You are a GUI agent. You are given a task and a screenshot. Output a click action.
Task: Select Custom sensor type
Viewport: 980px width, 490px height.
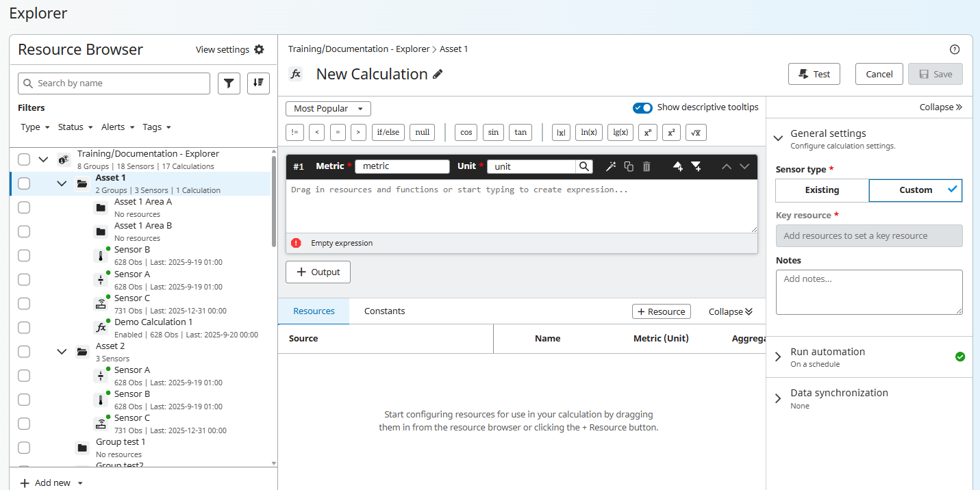916,190
